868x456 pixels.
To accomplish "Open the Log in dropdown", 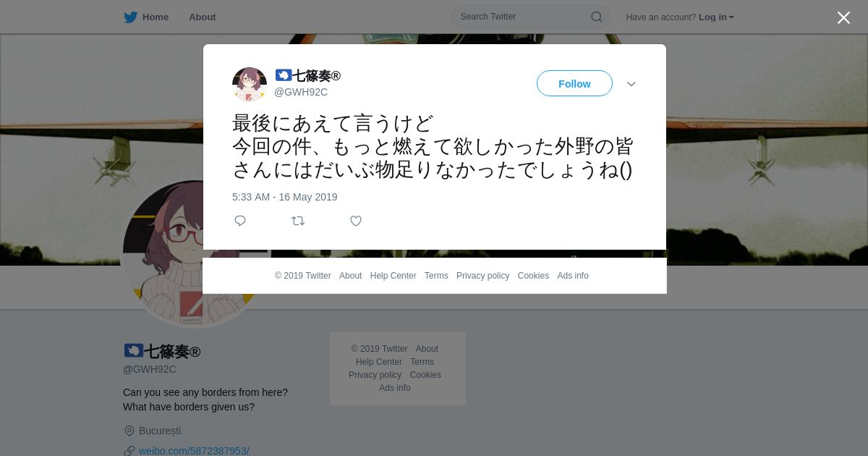I will [716, 17].
